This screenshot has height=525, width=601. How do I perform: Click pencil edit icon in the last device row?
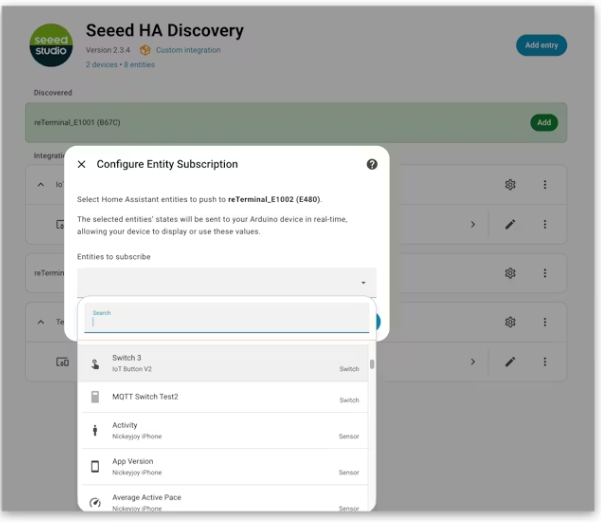[x=510, y=361]
